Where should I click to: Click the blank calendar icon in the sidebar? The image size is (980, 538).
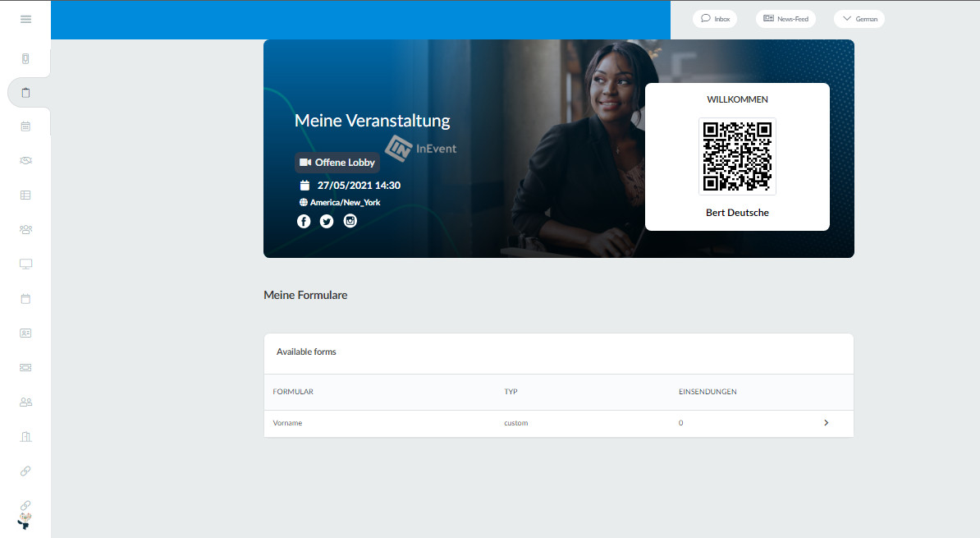(x=25, y=298)
